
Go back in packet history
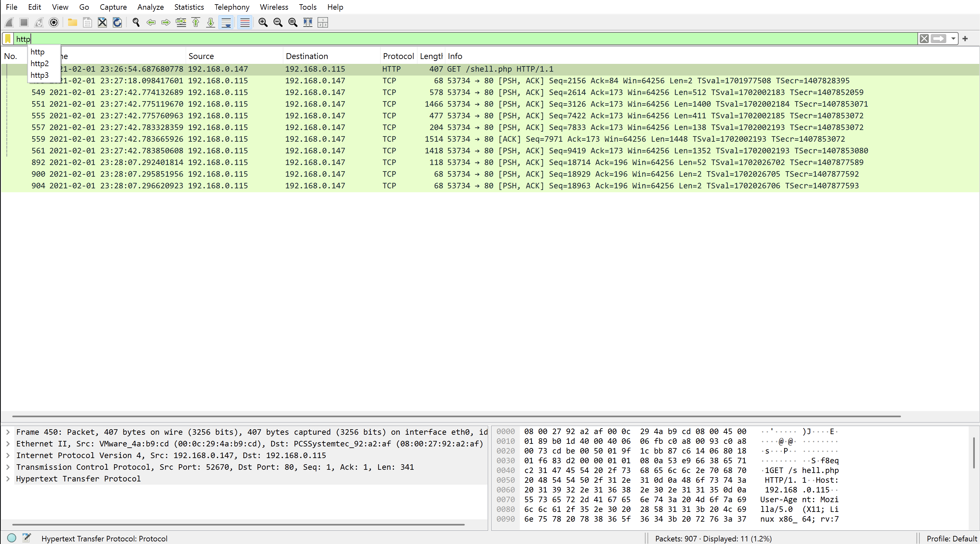coord(151,22)
